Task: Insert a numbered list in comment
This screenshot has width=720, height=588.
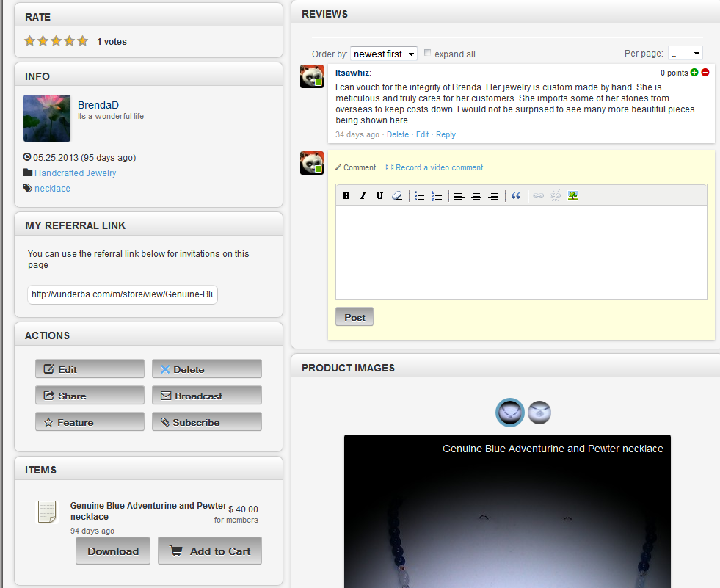Action: (437, 196)
